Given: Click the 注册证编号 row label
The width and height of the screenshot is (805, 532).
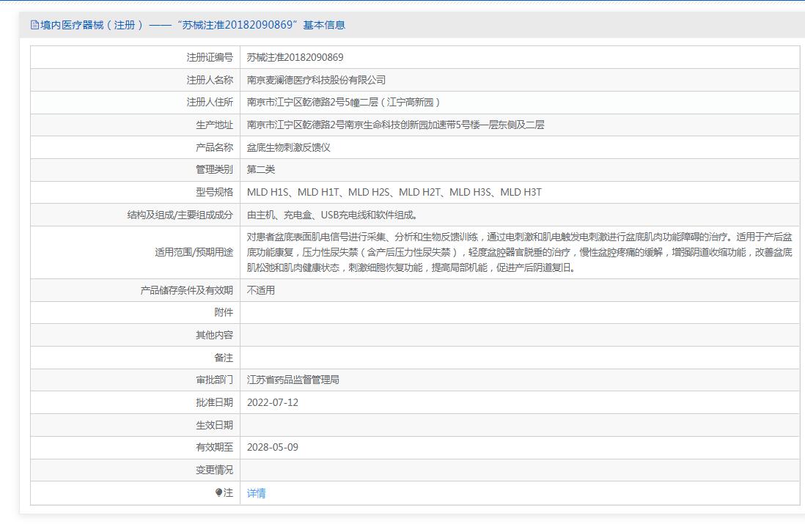Looking at the screenshot, I should click(x=209, y=57).
